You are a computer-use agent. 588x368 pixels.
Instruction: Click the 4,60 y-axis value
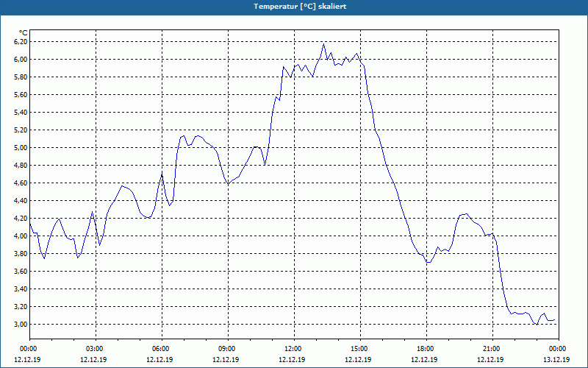pos(21,183)
